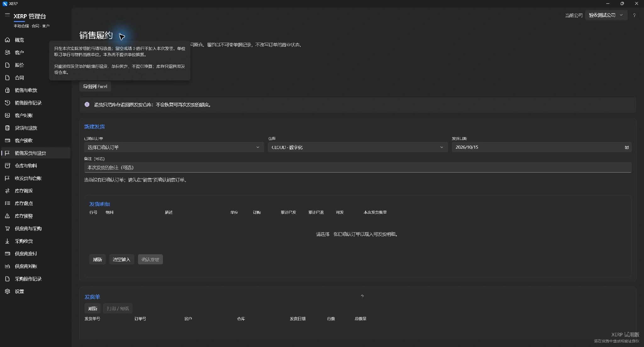Viewport: 644px width, 347px height.
Task: Open 设置 settings page
Action: (x=35, y=291)
